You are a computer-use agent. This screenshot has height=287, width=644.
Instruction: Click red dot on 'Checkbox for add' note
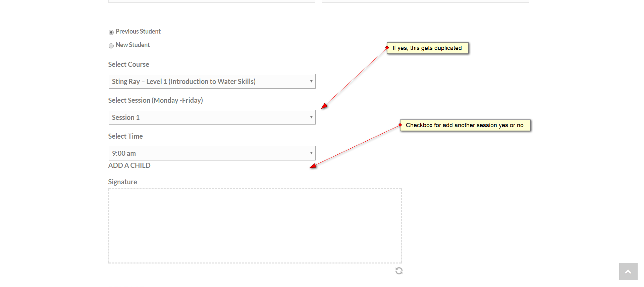click(400, 125)
